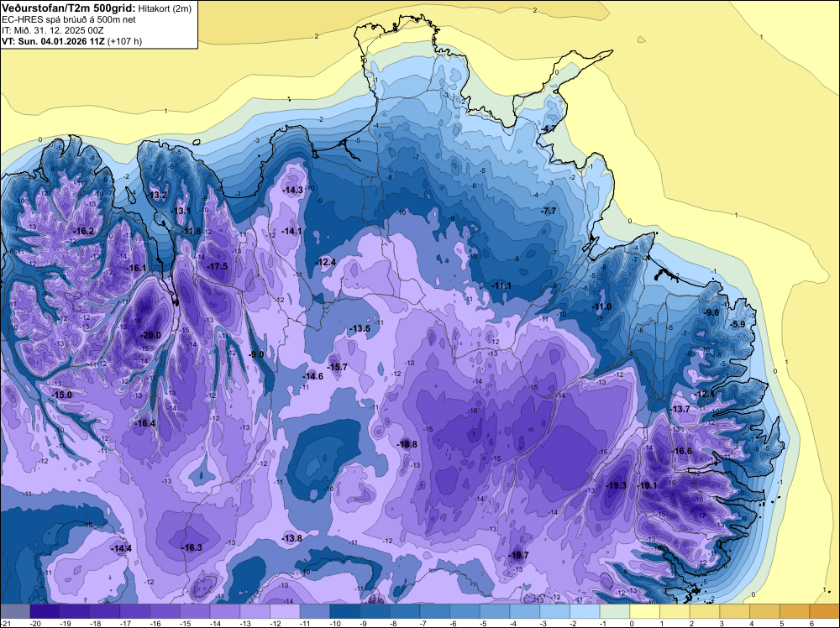Click the -13.5 temperature value
Image resolution: width=840 pixels, height=628 pixels.
pos(360,328)
